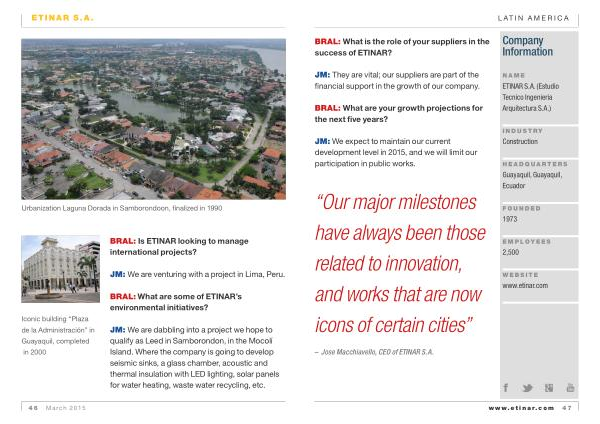Click the Construction industry value

(x=520, y=142)
